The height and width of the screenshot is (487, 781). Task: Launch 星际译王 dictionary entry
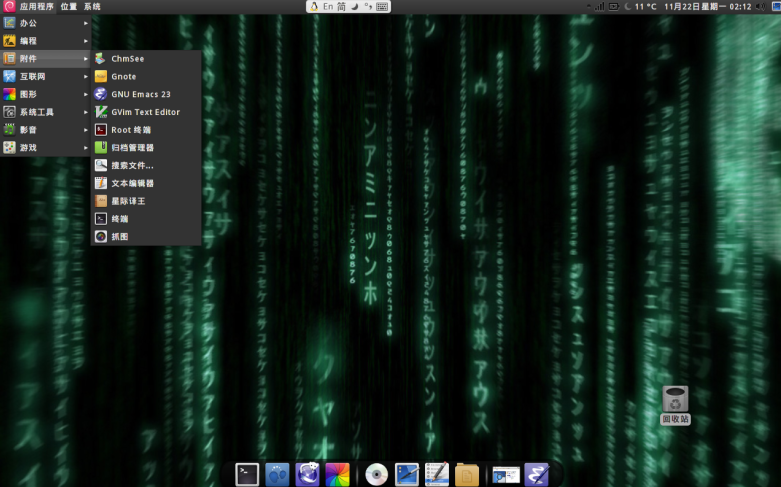coord(146,201)
